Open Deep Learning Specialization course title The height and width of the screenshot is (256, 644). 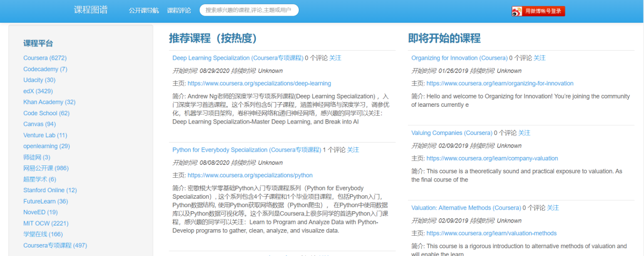tap(238, 58)
